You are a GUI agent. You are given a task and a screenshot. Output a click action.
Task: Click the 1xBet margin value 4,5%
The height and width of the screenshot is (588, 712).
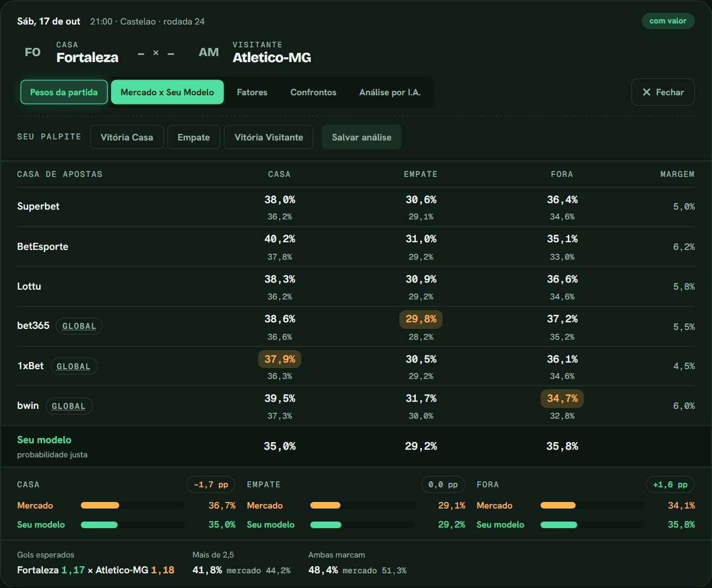point(684,366)
